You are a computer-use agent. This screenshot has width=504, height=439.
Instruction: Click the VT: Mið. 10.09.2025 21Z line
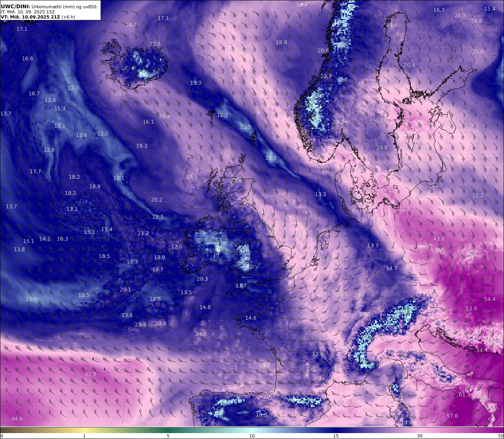38,17
